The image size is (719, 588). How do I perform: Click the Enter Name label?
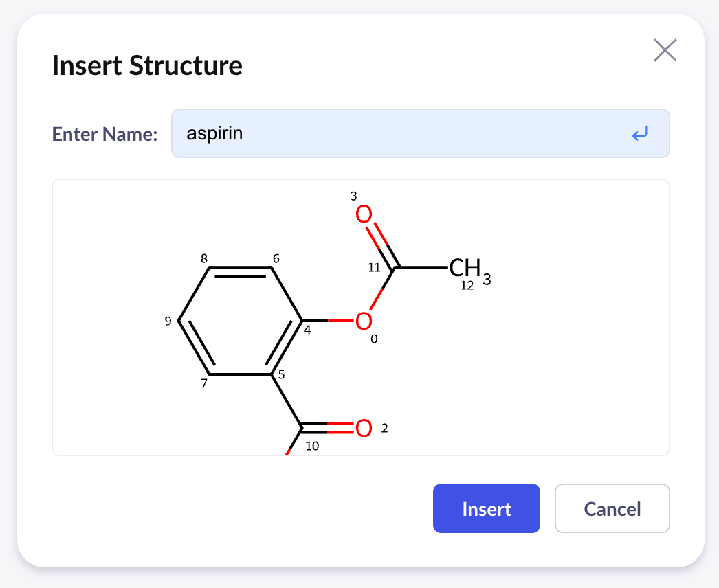[x=105, y=134]
